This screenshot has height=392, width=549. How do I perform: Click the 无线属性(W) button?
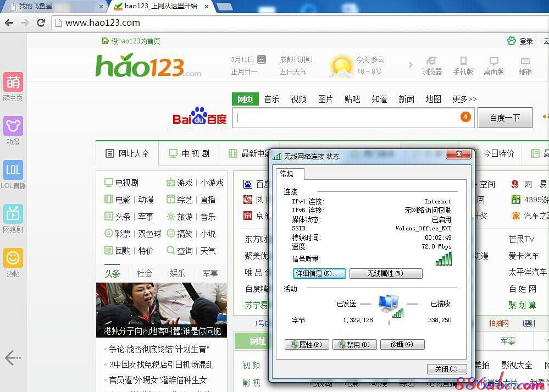click(386, 273)
